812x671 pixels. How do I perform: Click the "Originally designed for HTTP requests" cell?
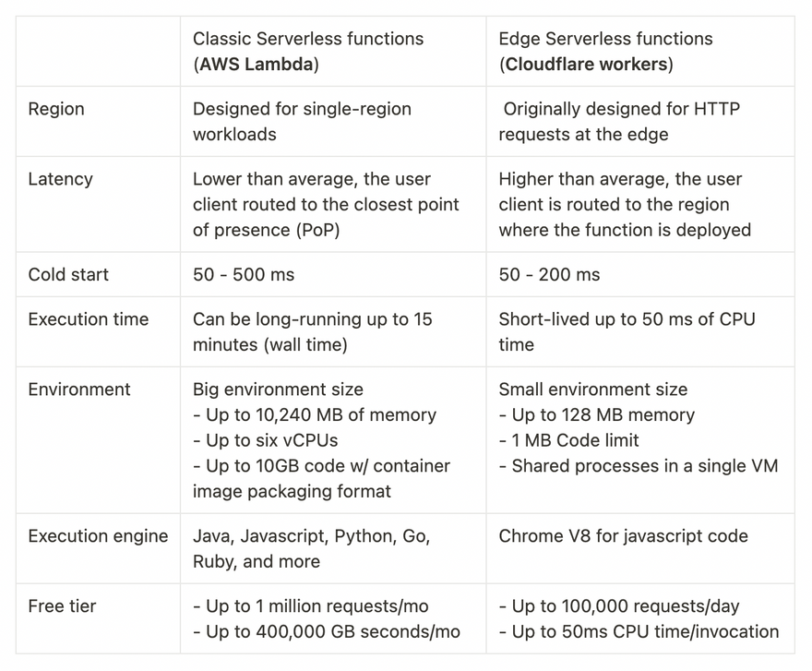(620, 122)
